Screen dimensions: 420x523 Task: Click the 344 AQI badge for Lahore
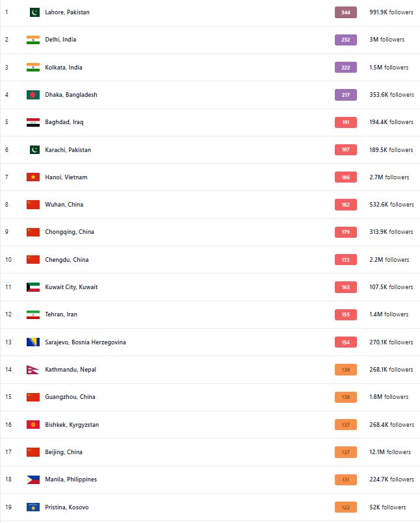pos(345,12)
